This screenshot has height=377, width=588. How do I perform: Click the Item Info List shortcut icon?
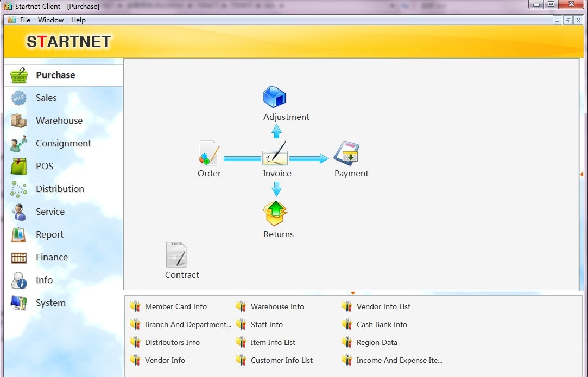click(x=241, y=342)
